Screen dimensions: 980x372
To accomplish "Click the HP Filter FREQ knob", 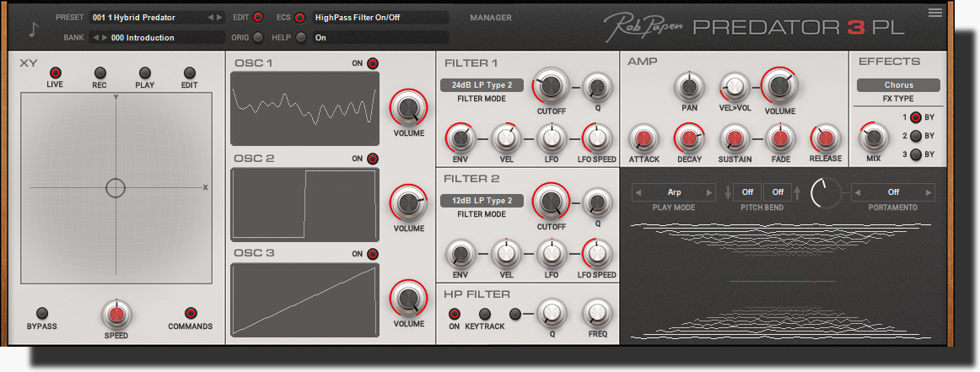I will pos(597,313).
